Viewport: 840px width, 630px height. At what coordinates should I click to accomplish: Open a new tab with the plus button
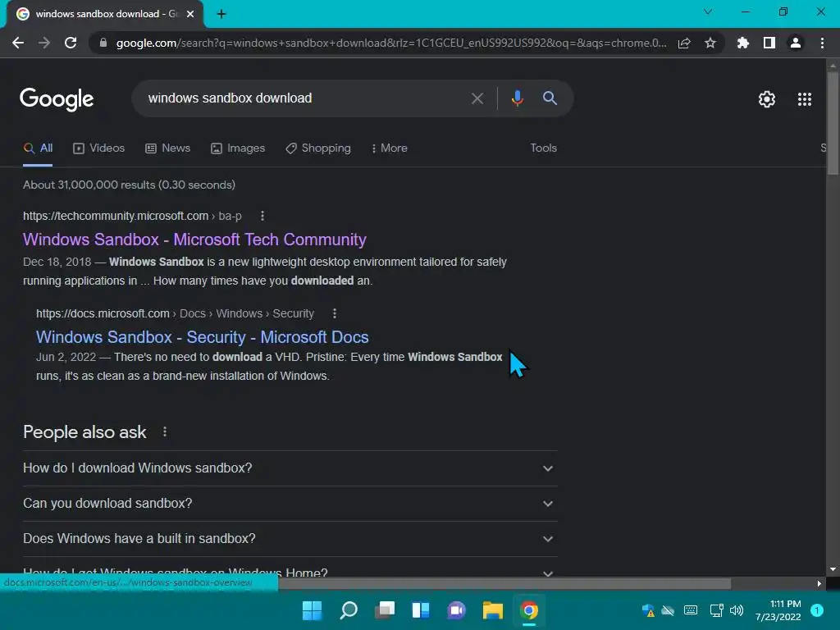tap(221, 14)
